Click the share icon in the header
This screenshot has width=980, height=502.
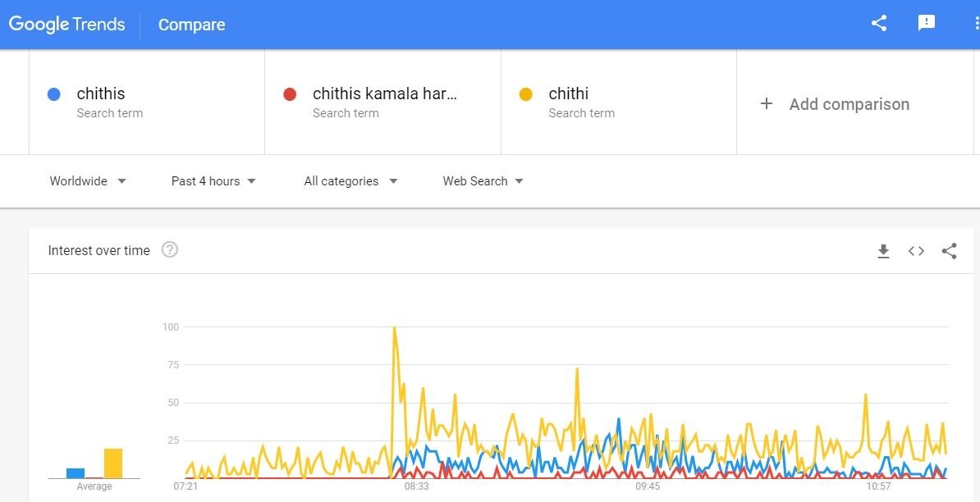point(879,24)
